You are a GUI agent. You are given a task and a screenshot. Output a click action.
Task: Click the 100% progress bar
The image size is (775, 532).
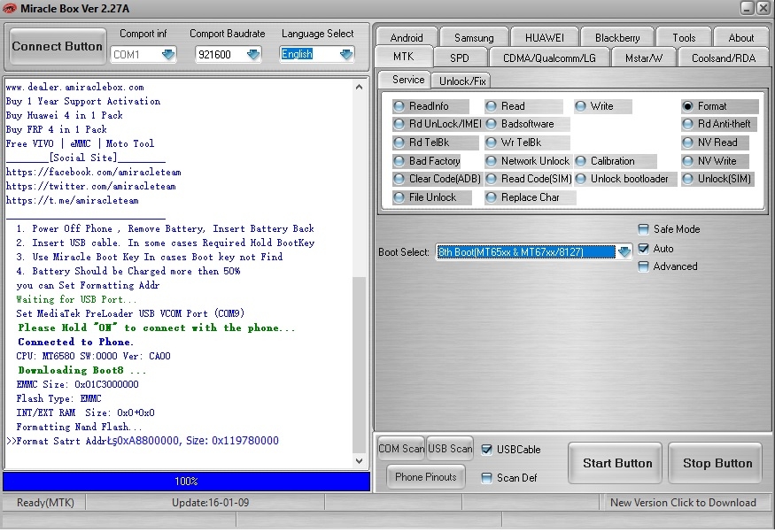[186, 482]
